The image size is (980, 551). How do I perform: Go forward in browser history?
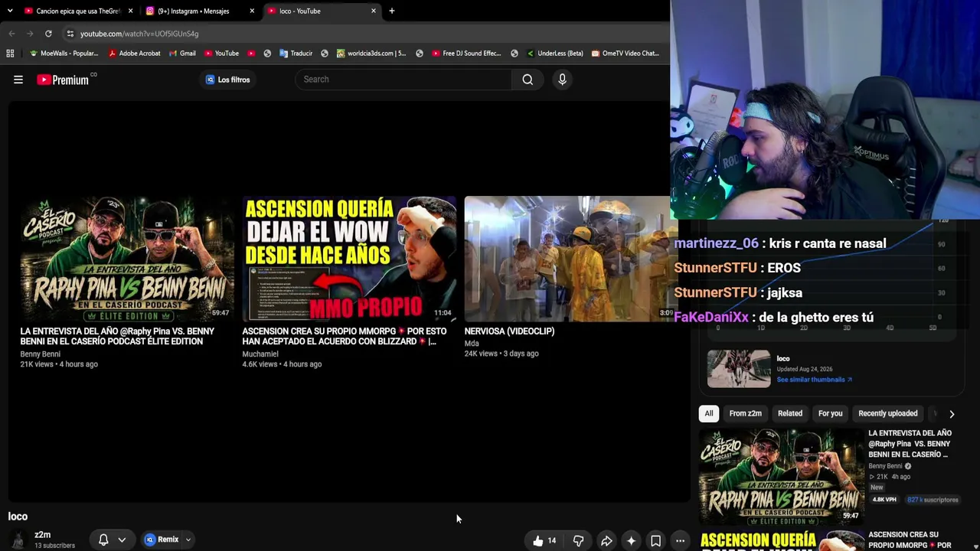30,34
